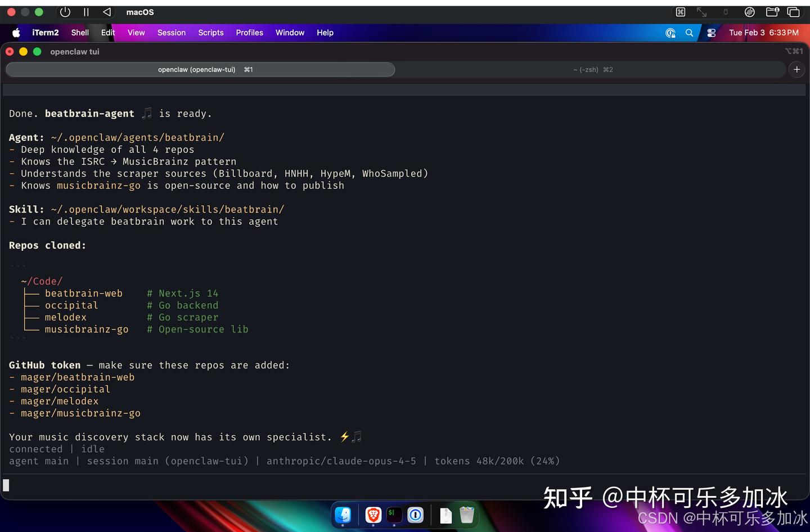Click the diagonal resize arrows icon
The image size is (810, 532).
(702, 12)
